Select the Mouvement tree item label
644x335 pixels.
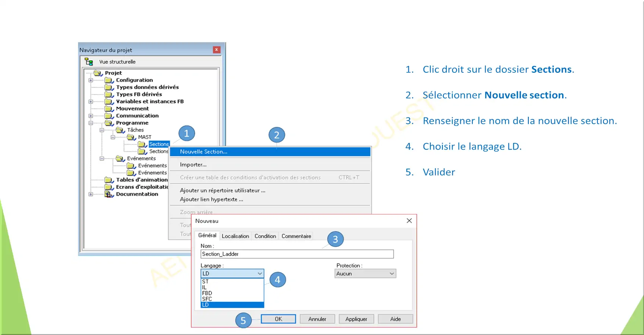pyautogui.click(x=133, y=109)
